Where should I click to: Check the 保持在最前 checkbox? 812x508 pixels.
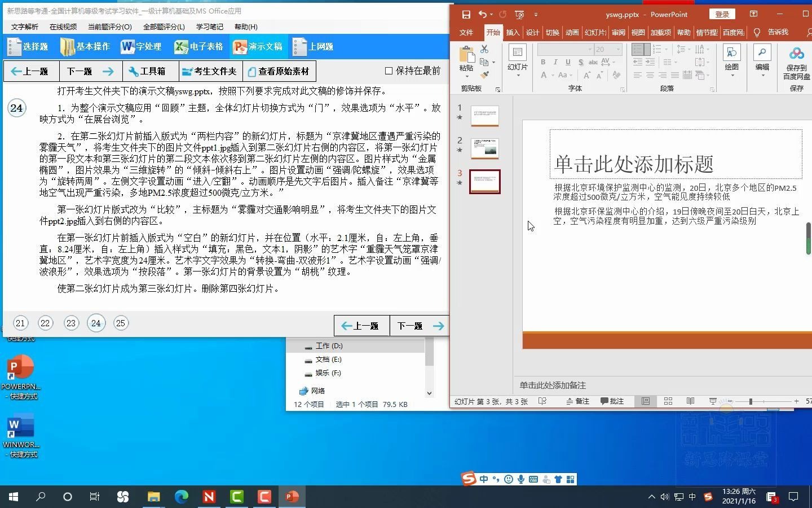[389, 71]
